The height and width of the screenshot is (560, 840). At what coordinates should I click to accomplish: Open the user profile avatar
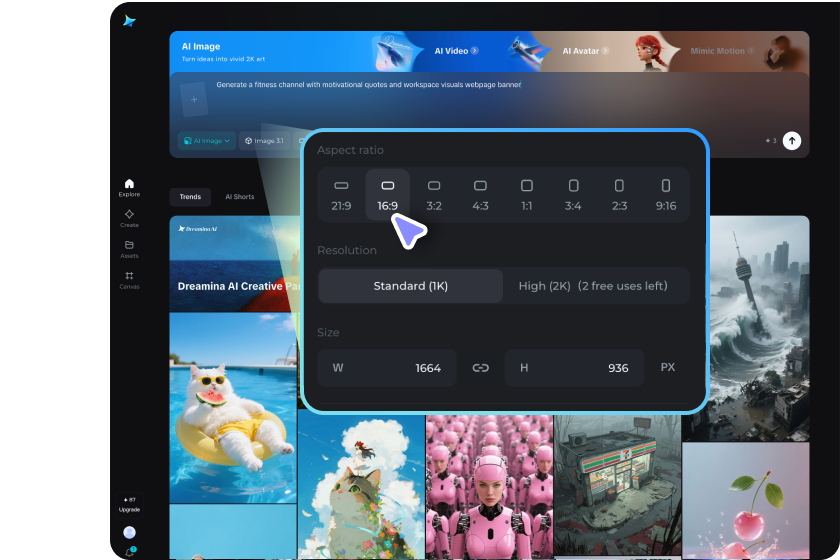(x=129, y=532)
